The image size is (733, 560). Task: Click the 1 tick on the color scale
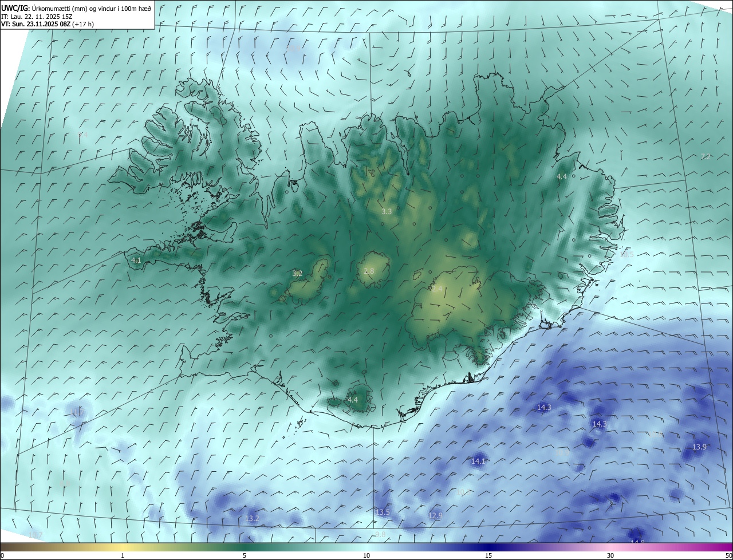pos(123,555)
